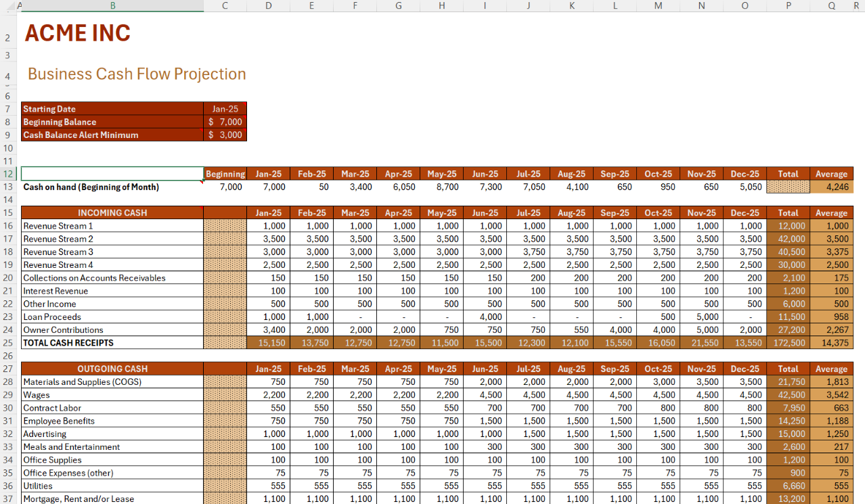Click Loan Proceeds Jun-25 value 4,000

coord(485,317)
